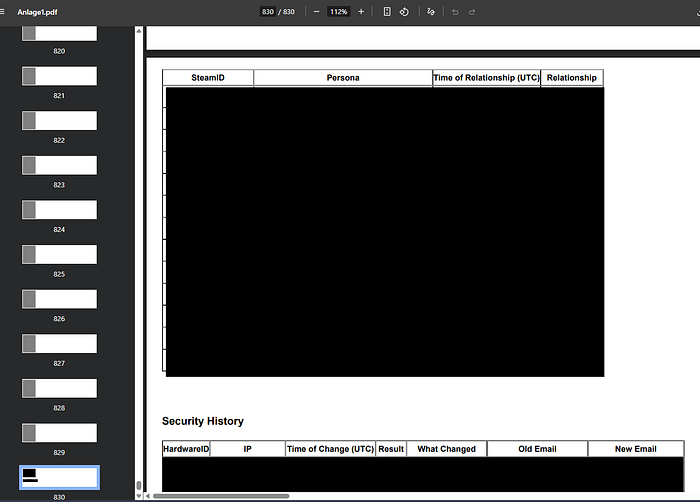The image size is (700, 502).
Task: Click the Result column header
Action: (x=391, y=449)
